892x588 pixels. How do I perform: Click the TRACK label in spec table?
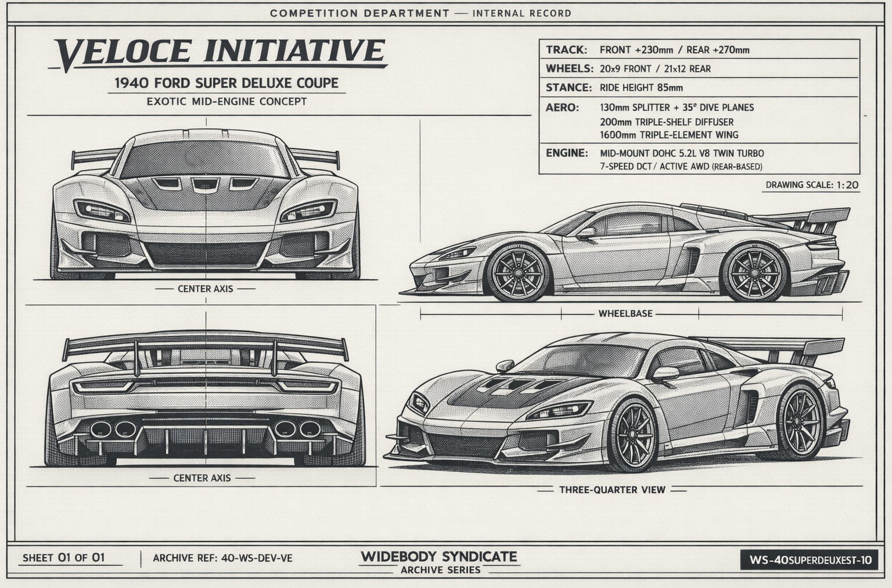point(566,50)
